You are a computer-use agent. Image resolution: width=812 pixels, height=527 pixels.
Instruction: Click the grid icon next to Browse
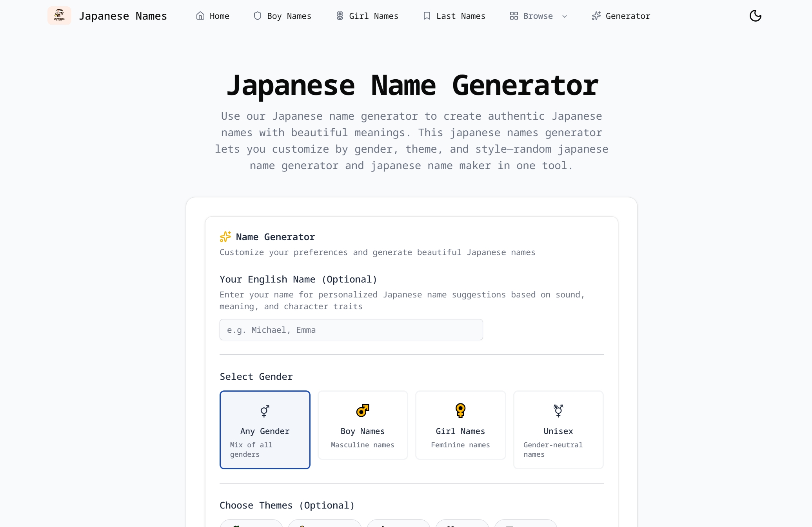(x=513, y=16)
